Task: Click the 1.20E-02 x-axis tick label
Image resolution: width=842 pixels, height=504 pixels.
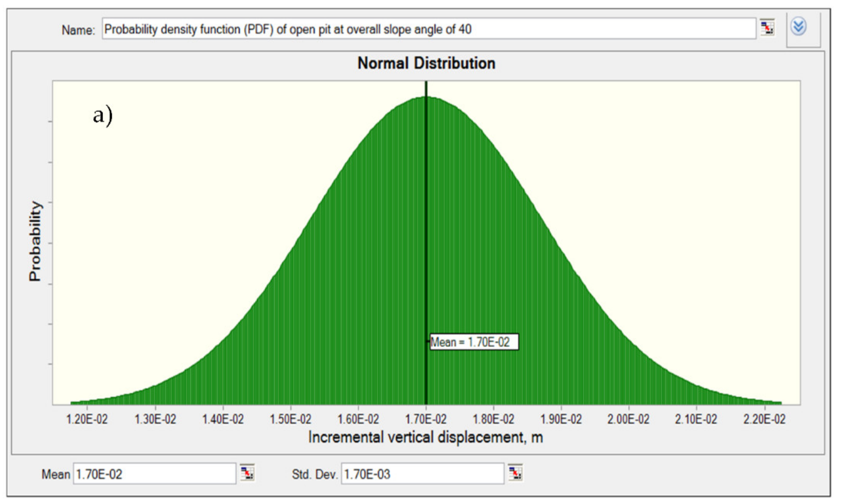Action: pyautogui.click(x=87, y=420)
